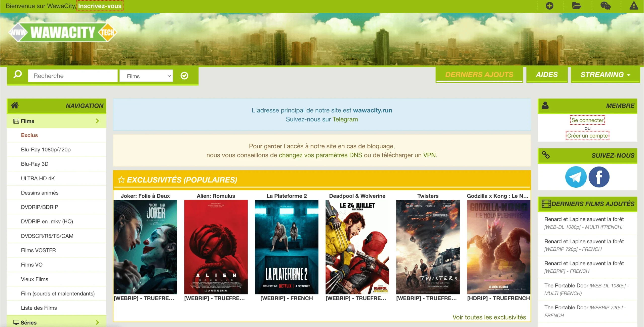Open DERNIERS AJOUTS tab

coord(479,75)
